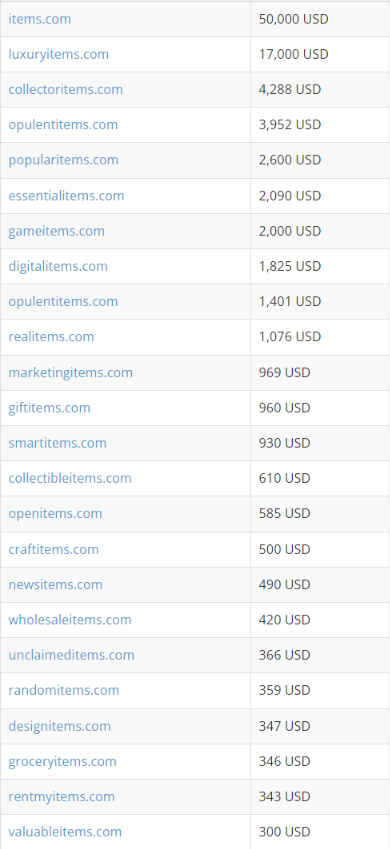Select the popularitems.com link
390x849 pixels.
coord(63,160)
